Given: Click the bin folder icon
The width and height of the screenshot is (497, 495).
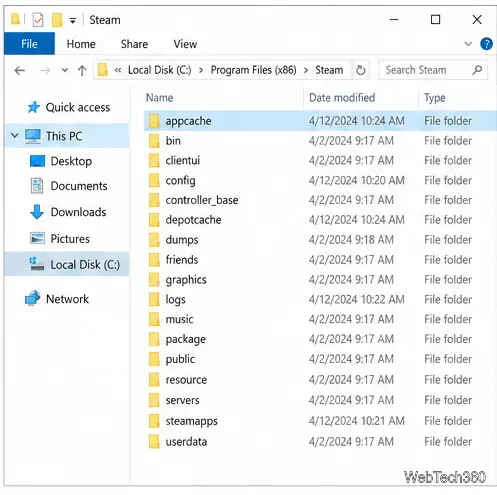Looking at the screenshot, I should (154, 141).
